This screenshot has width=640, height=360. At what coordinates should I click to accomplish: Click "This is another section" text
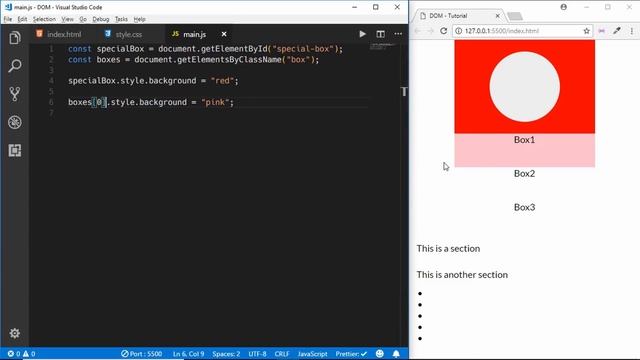pos(462,275)
